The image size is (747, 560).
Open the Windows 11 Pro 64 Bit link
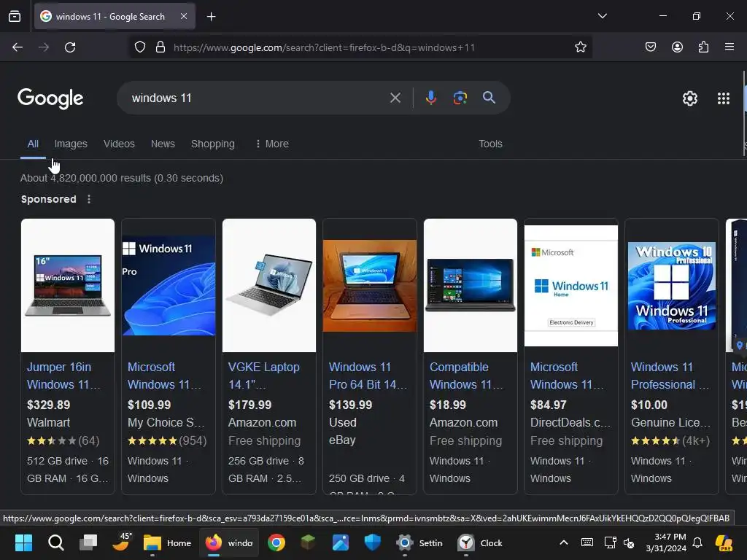(x=368, y=376)
